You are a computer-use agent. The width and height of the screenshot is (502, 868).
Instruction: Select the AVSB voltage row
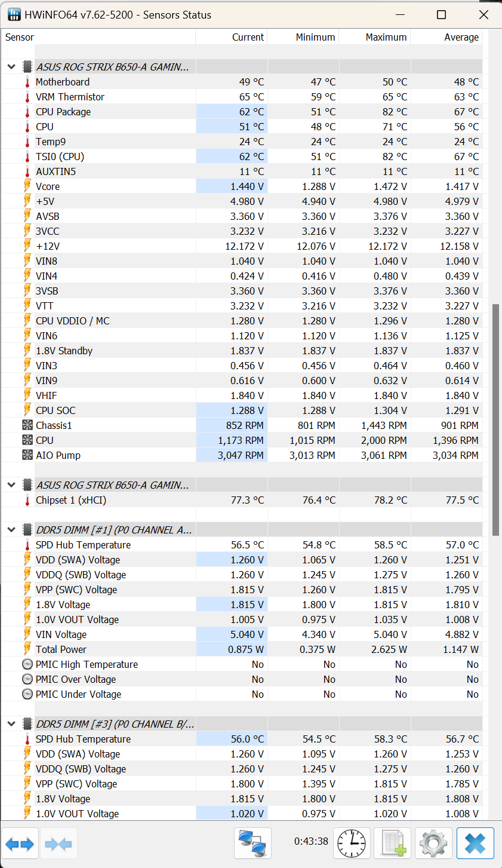pyautogui.click(x=242, y=216)
